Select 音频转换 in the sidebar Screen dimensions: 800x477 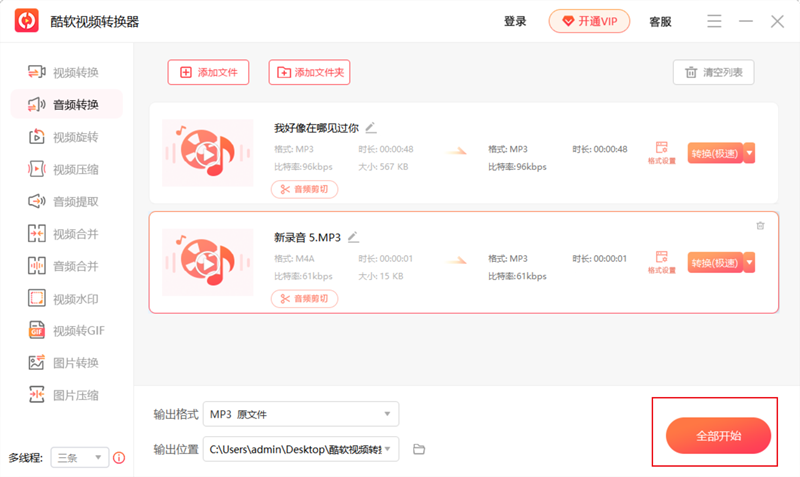pos(66,105)
